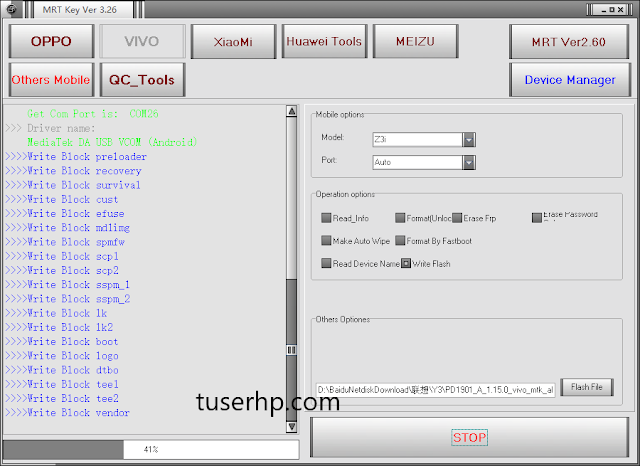
Task: Click log line 'Write Block sspm_1'
Action: tap(67, 285)
